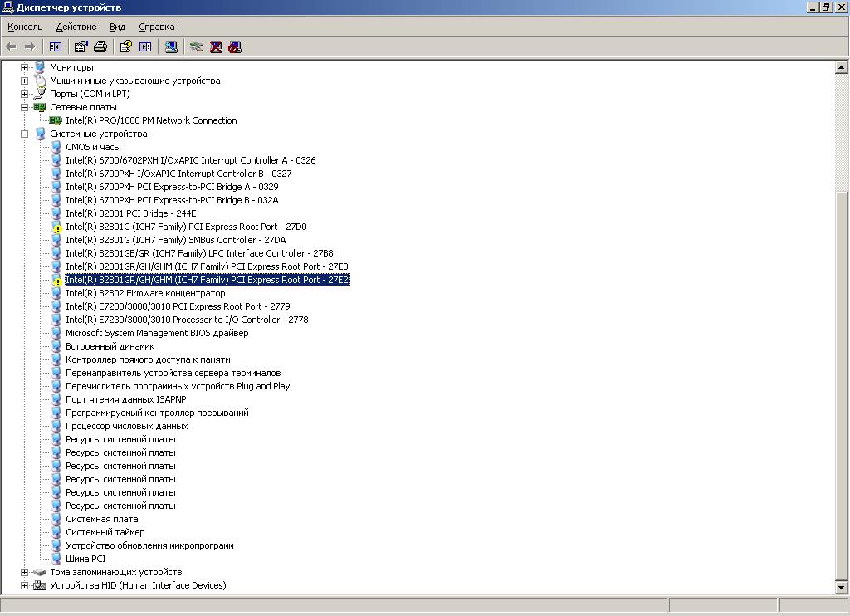Image resolution: width=850 pixels, height=616 pixels.
Task: Expand Порты (COM и LPT) node
Action: [x=25, y=94]
